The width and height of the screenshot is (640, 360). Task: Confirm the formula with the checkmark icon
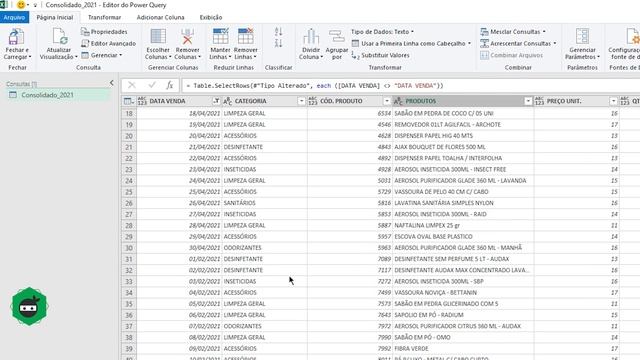tap(152, 85)
